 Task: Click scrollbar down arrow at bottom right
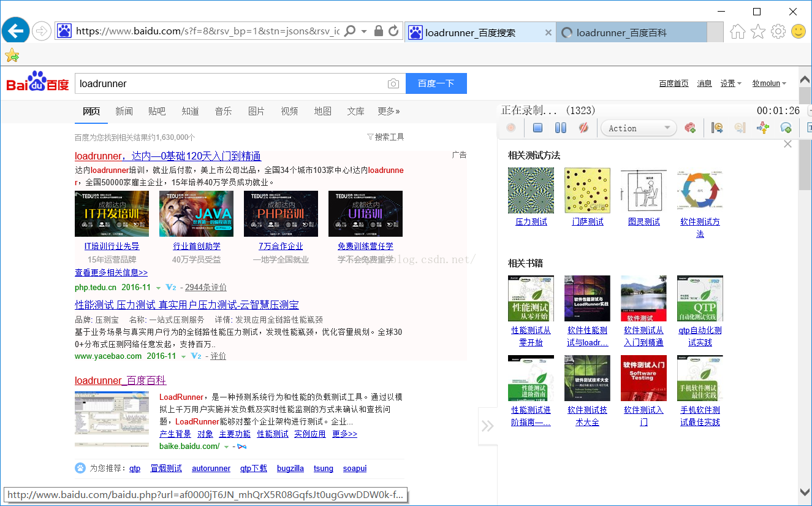pos(805,492)
